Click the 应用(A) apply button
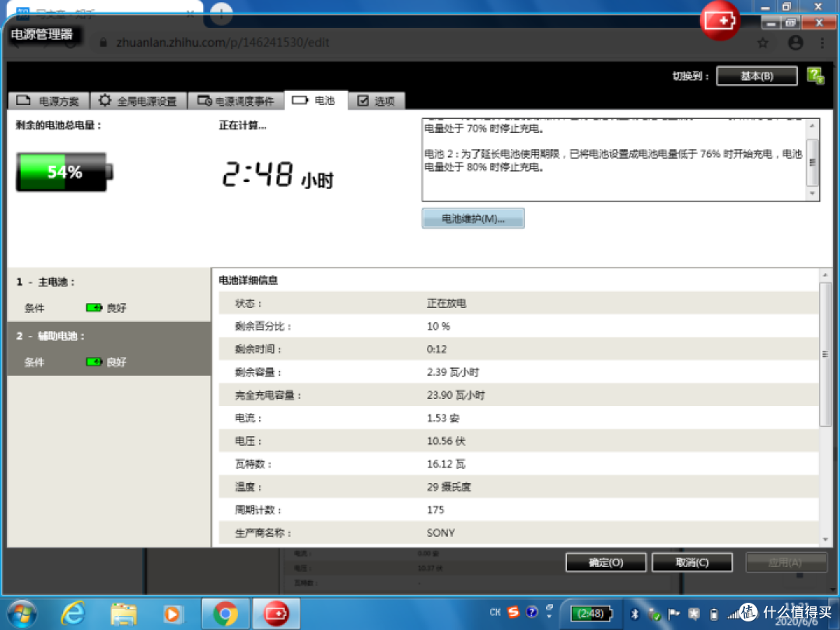840x630 pixels. (x=786, y=562)
